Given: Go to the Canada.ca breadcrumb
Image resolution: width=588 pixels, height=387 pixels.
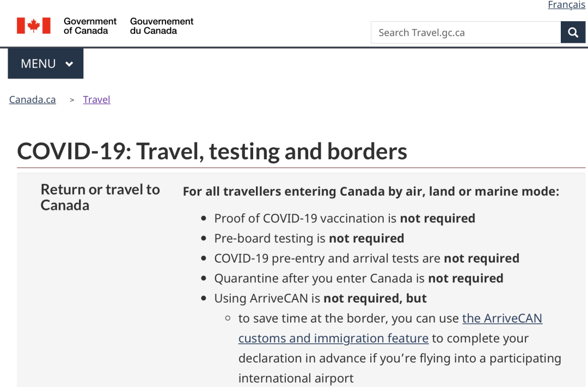Looking at the screenshot, I should click(x=33, y=100).
